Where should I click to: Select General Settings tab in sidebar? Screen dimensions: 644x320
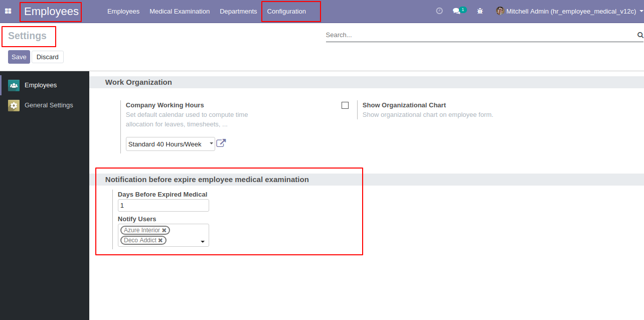tap(45, 105)
